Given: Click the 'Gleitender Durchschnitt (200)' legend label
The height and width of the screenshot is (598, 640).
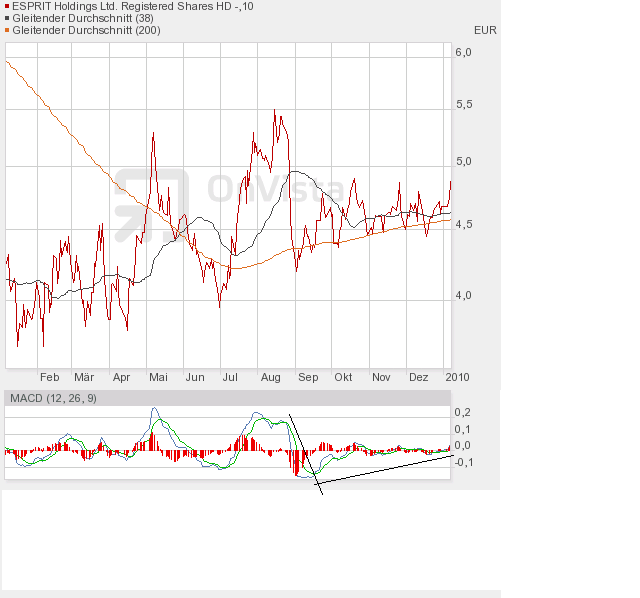Looking at the screenshot, I should coord(86,30).
